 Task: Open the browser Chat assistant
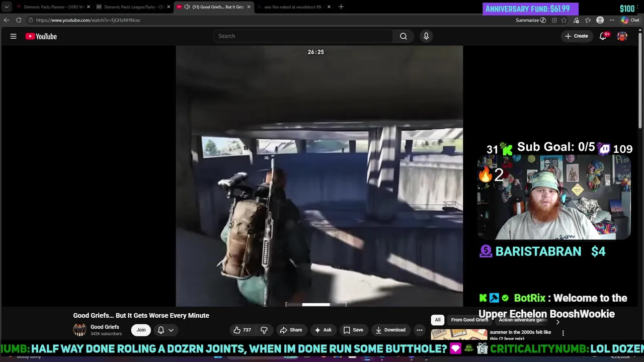click(x=630, y=20)
